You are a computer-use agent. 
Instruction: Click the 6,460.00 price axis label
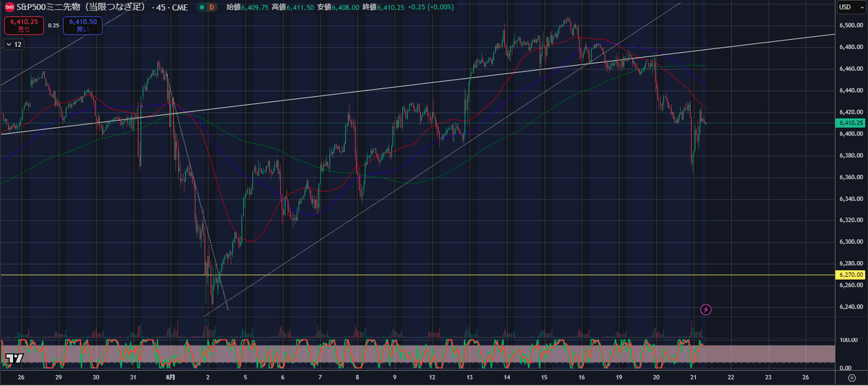[x=850, y=69]
